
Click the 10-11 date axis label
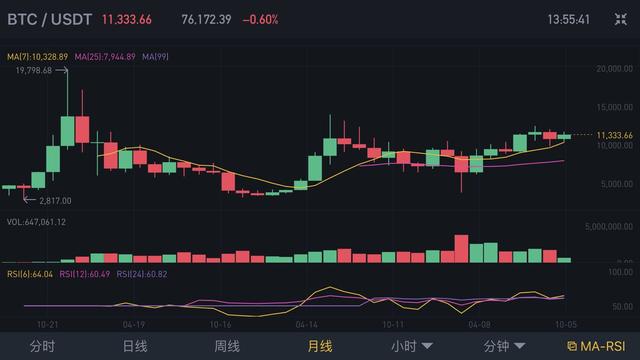[x=393, y=325]
